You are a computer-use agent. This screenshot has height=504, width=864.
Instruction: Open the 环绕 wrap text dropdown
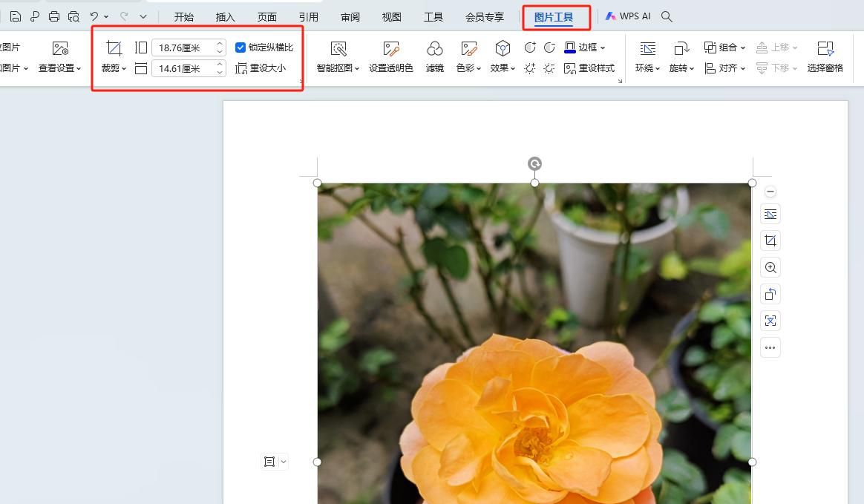pos(647,57)
